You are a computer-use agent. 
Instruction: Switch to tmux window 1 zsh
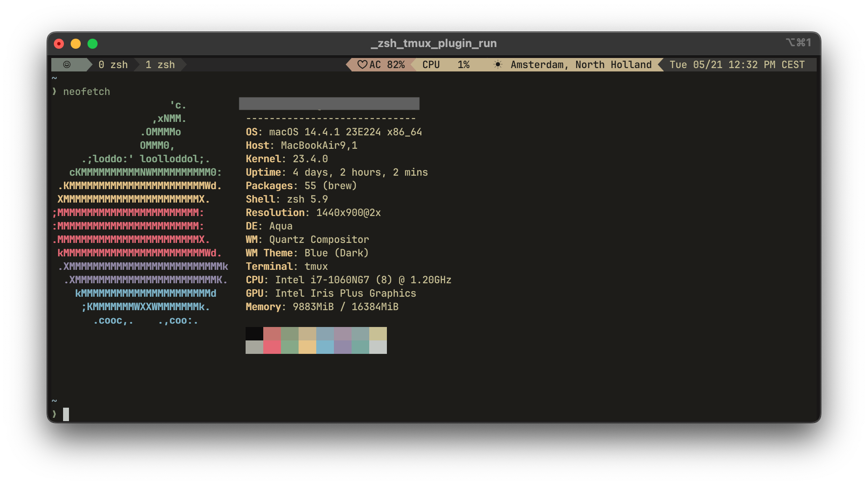tap(160, 65)
